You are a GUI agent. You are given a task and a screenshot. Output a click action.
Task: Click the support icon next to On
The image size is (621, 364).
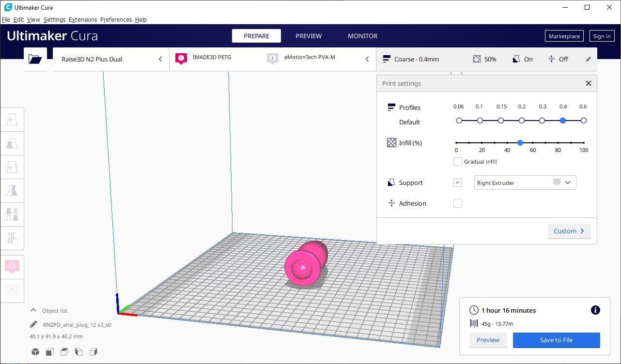click(516, 59)
